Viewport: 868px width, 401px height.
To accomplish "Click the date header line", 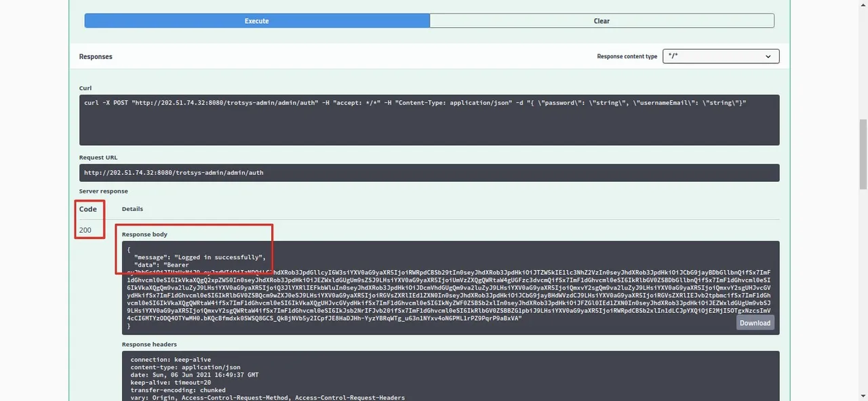I will pos(195,375).
